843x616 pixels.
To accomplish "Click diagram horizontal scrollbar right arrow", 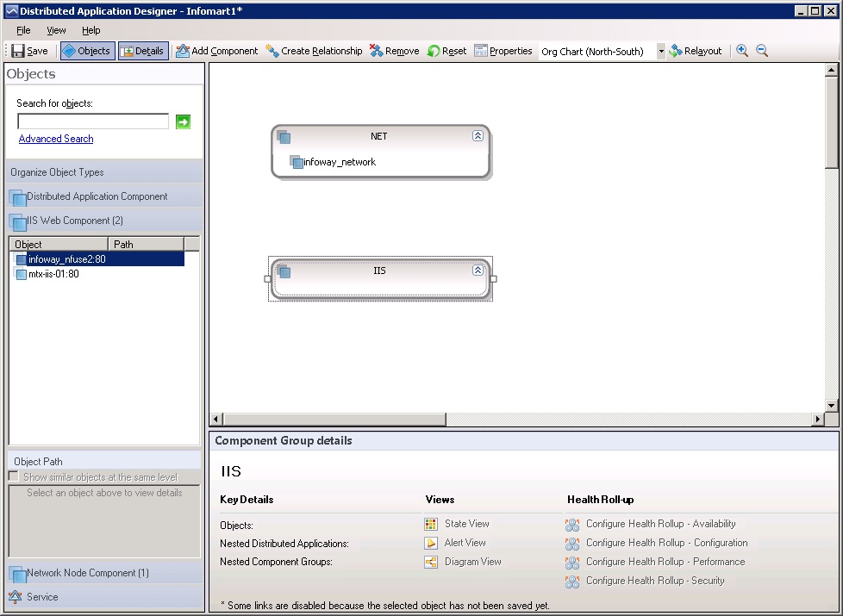I will (x=818, y=419).
